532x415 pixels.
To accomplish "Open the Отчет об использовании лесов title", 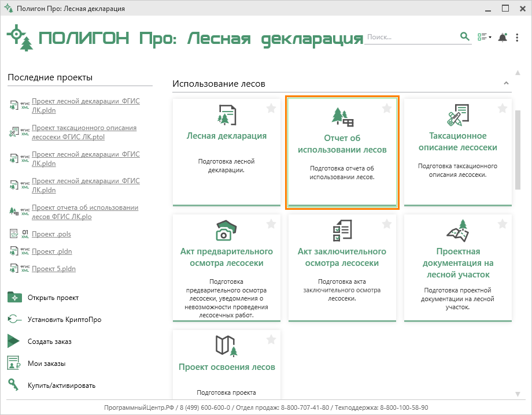I will pyautogui.click(x=342, y=144).
